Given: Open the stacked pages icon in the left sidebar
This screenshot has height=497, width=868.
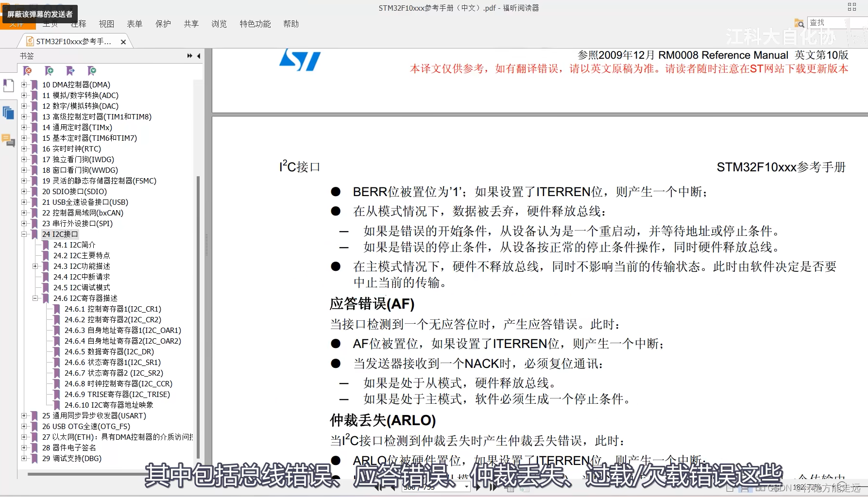Looking at the screenshot, I should coord(8,113).
